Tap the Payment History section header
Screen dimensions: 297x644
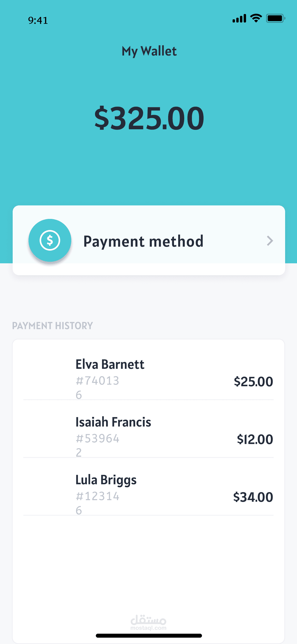click(x=53, y=326)
